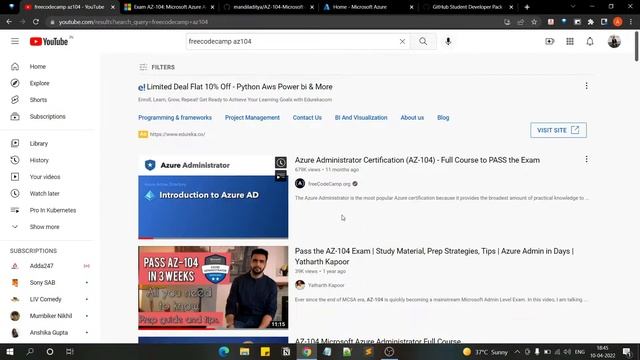Switch to the GitHub Student Developer Pack tab
This screenshot has width=640, height=360.
pos(468,7)
